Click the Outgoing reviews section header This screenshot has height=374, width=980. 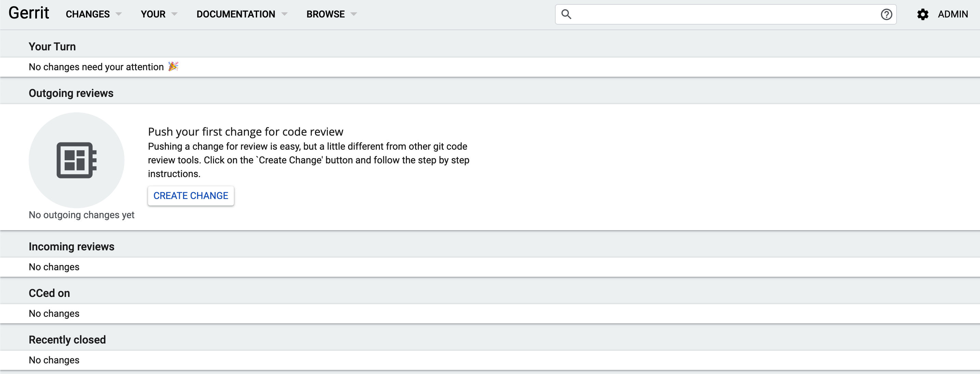[71, 93]
